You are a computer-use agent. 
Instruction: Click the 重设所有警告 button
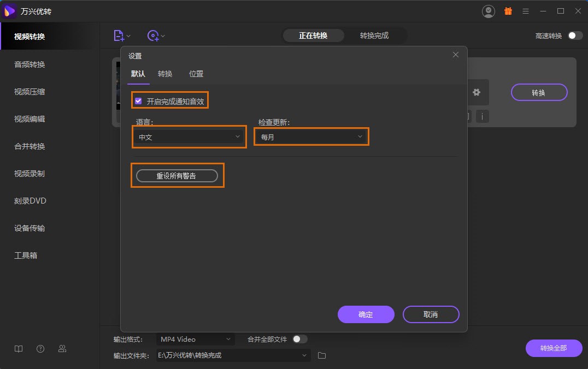click(x=177, y=175)
